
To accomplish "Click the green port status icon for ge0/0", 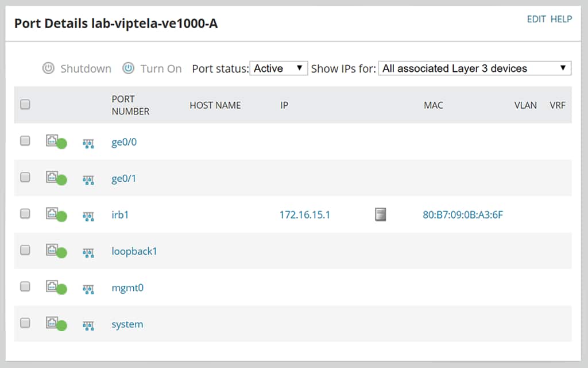I will (x=56, y=143).
